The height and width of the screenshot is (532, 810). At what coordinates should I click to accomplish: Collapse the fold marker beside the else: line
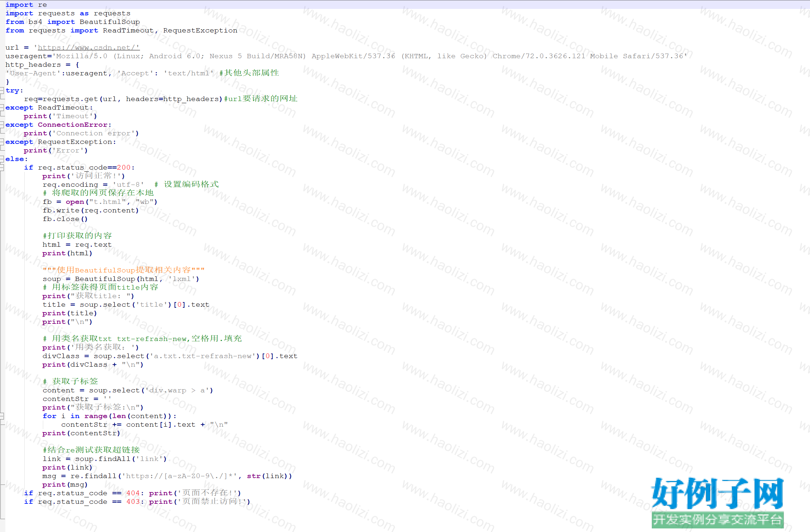click(x=2, y=159)
